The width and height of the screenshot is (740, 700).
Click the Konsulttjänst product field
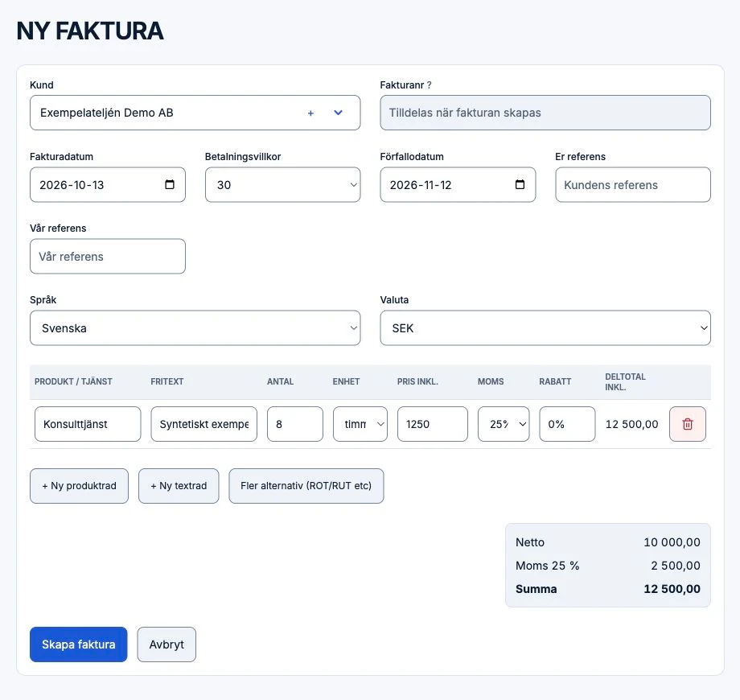tap(88, 424)
